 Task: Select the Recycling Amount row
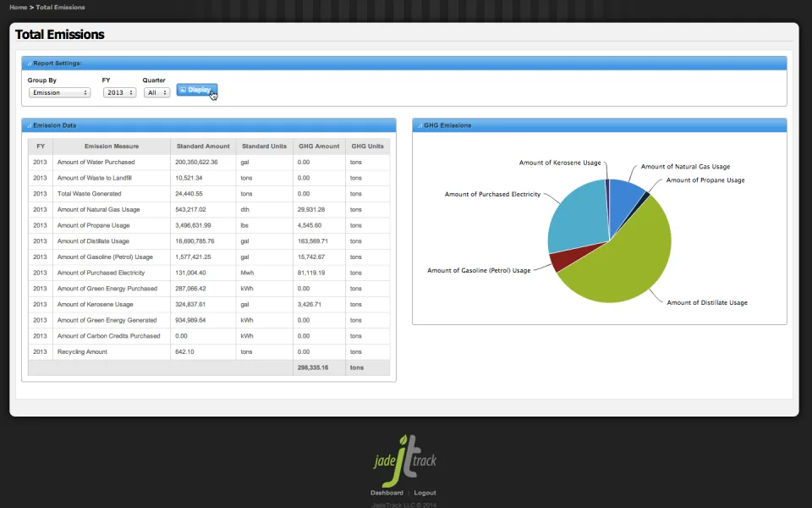point(209,352)
